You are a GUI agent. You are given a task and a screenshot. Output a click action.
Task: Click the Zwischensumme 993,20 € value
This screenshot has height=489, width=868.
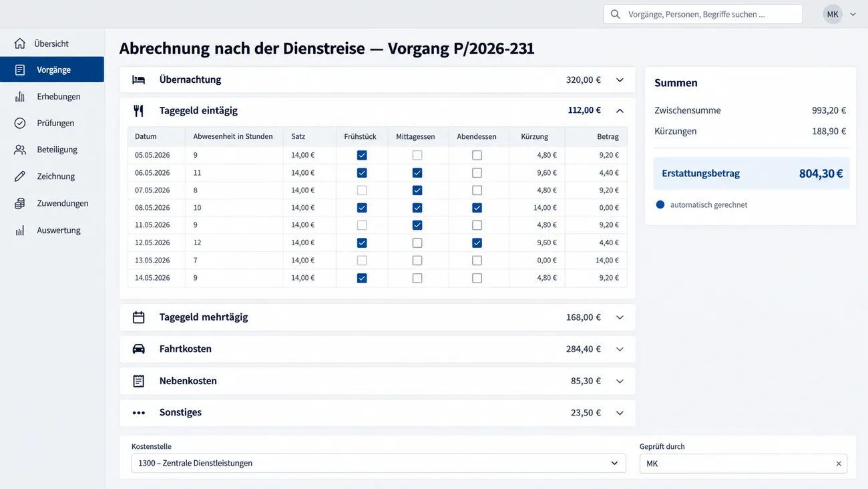pos(829,110)
